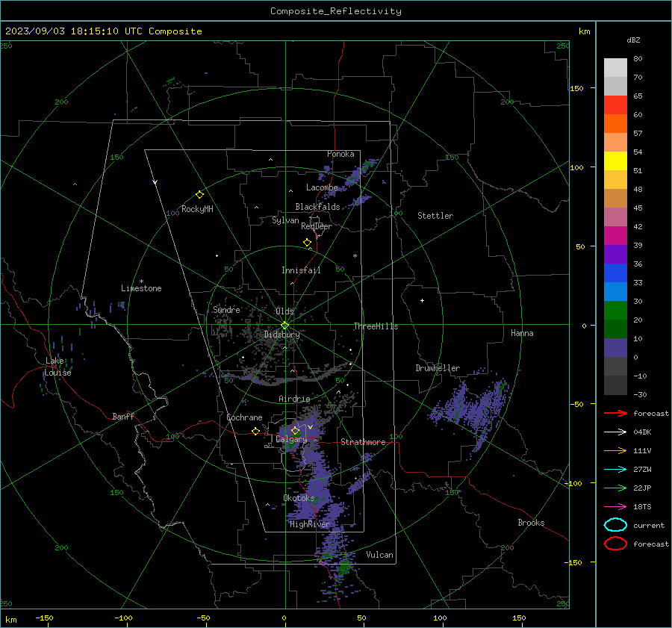Viewport: 672px width, 628px height.
Task: Click the Strathmore city label
Action: coord(363,442)
